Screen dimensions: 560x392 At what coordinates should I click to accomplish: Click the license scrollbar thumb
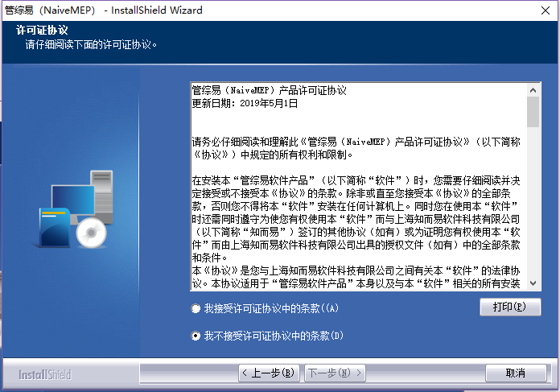pos(533,112)
